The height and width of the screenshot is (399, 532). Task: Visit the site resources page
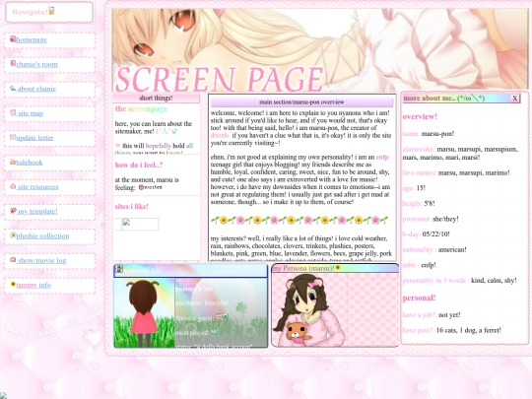(37, 186)
